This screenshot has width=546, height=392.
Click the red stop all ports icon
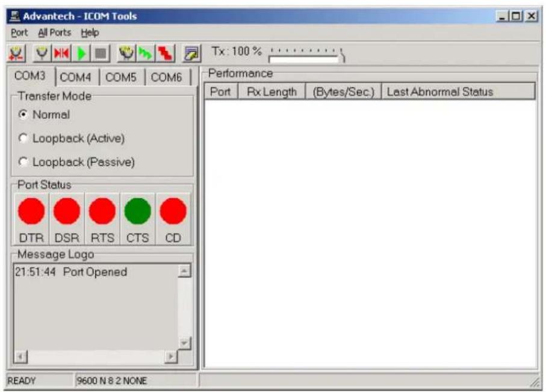coord(165,54)
